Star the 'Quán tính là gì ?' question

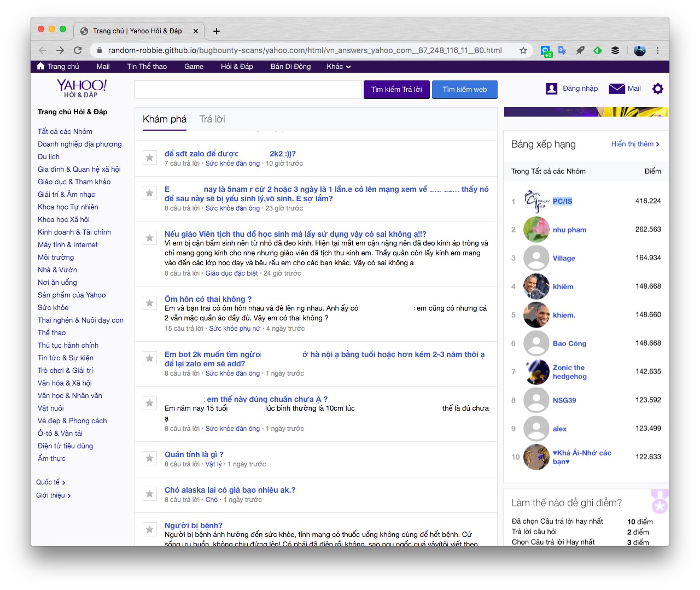(149, 458)
